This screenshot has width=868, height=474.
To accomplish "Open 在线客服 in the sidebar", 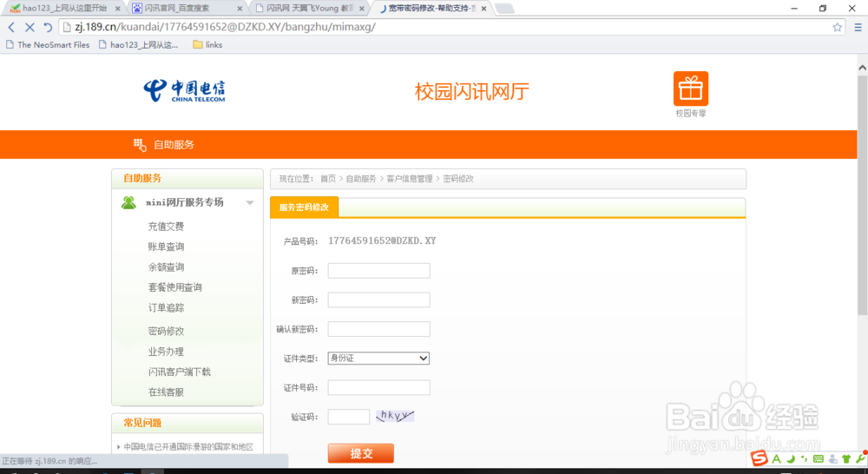I will [166, 392].
